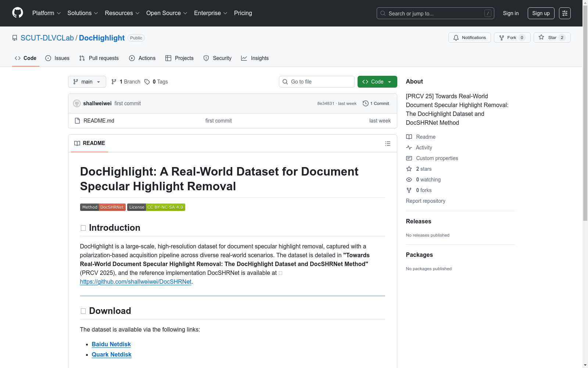Open the README.md file
Screen dimensions: 588x368
99,121
